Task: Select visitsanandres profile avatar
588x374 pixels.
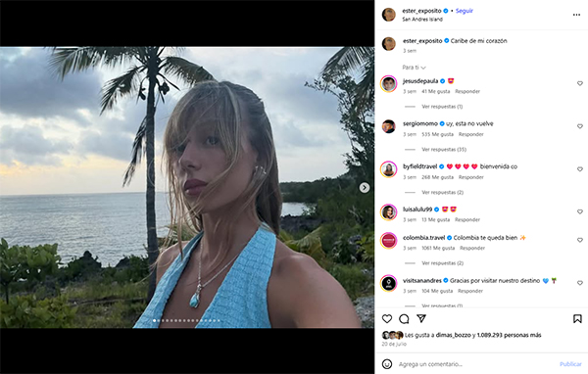Action: (389, 283)
